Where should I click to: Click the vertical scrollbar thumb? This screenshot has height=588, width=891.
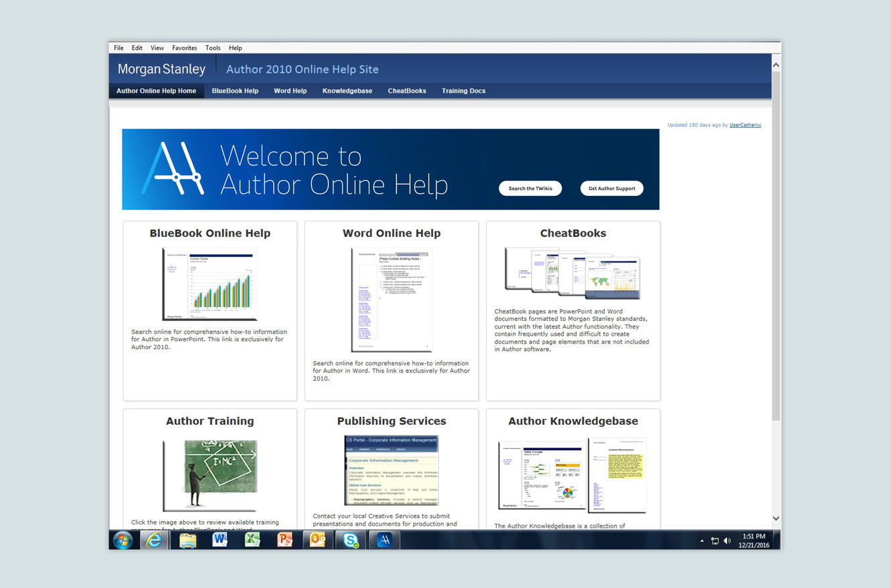[776, 246]
